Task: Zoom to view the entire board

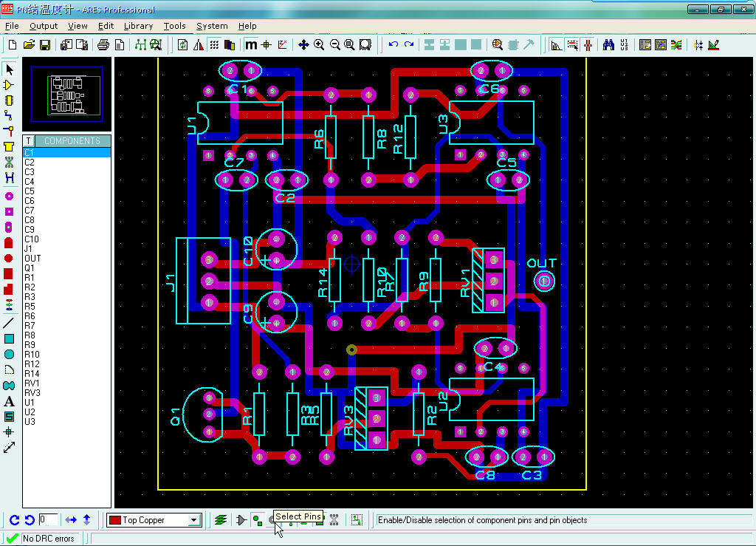Action: [x=349, y=45]
